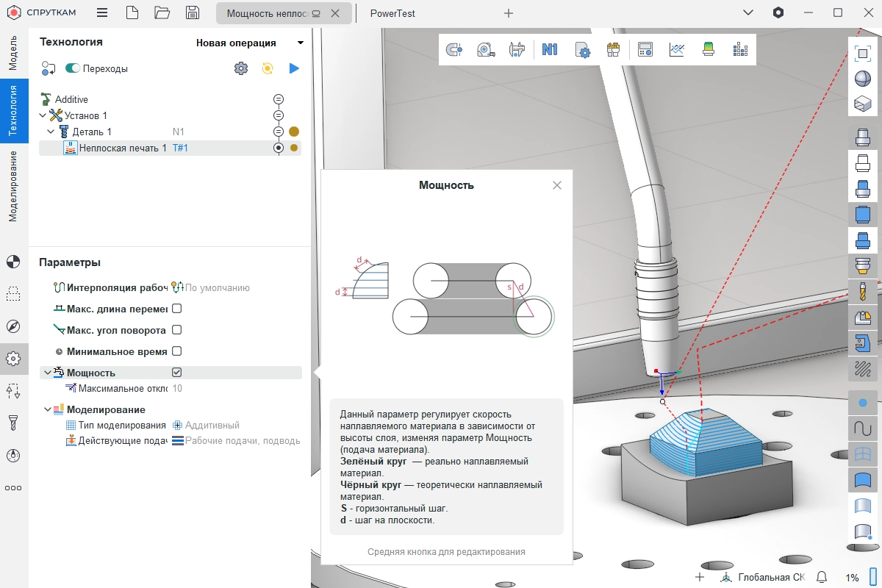Enable Макс. угол поворота checkbox
The width and height of the screenshot is (882, 588).
(x=176, y=330)
